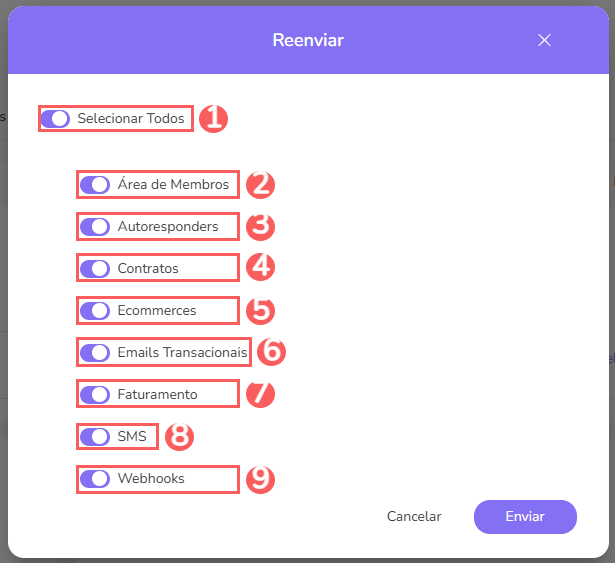Screen dimensions: 615x563
Task: Disable the Área de Membros toggle
Action: click(x=95, y=185)
